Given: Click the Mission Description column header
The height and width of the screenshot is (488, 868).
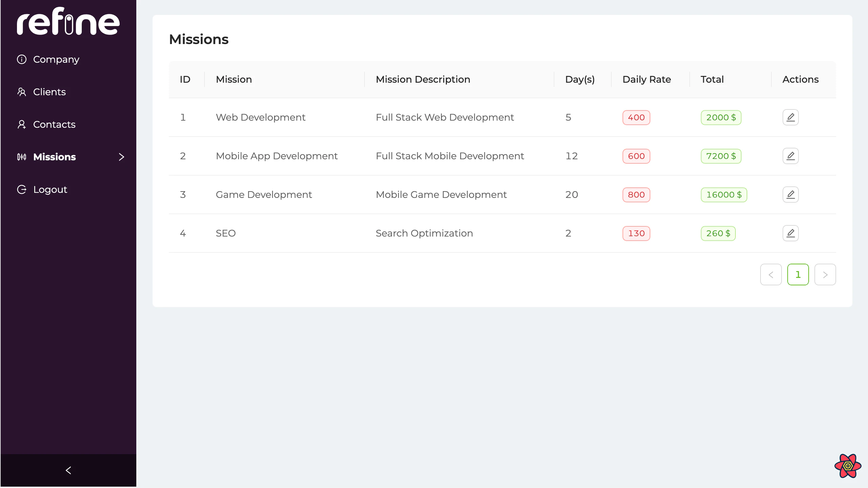Looking at the screenshot, I should click(423, 79).
